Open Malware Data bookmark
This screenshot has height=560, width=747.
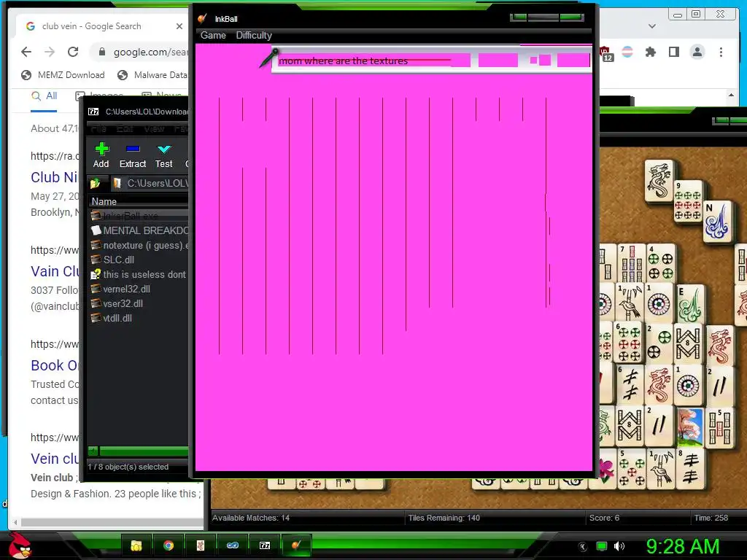coord(152,75)
